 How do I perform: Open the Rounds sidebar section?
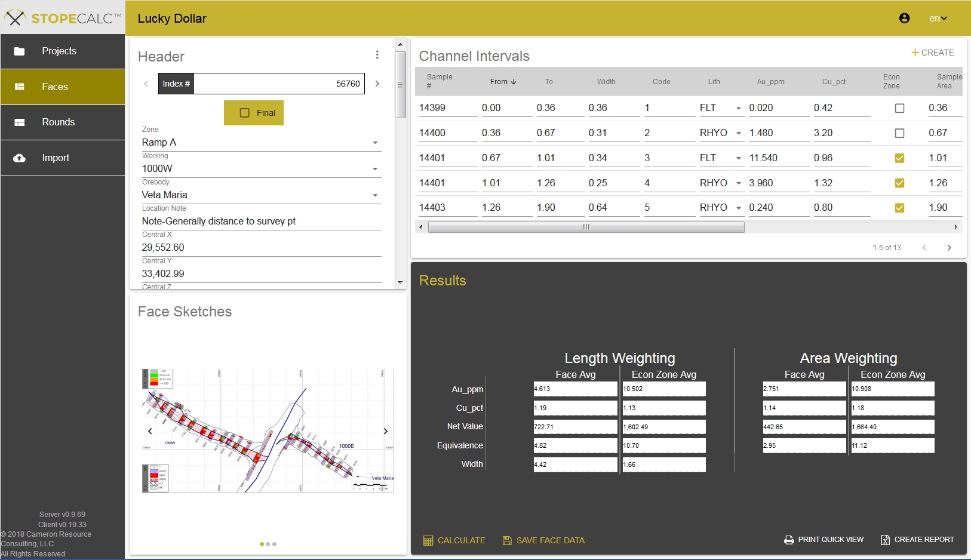tap(63, 122)
